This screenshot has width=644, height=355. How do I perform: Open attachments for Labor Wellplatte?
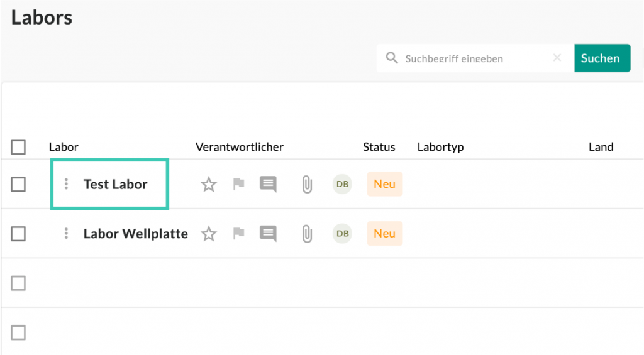307,234
